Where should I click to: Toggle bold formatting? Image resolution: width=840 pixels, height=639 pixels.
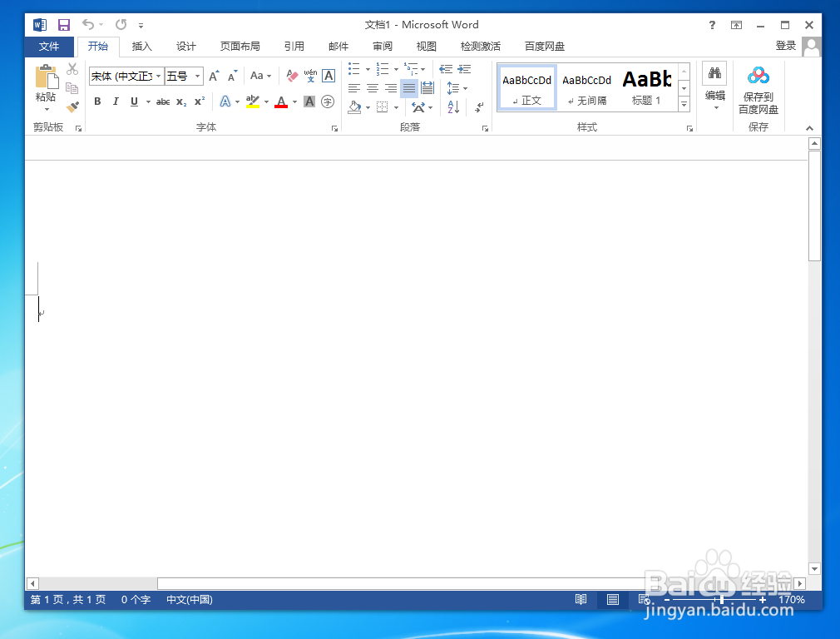click(x=97, y=102)
